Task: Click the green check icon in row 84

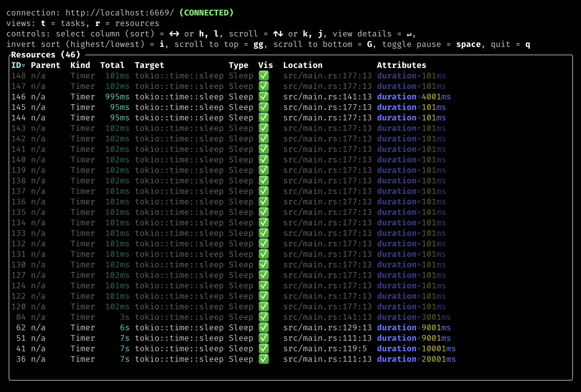Action: click(x=264, y=317)
